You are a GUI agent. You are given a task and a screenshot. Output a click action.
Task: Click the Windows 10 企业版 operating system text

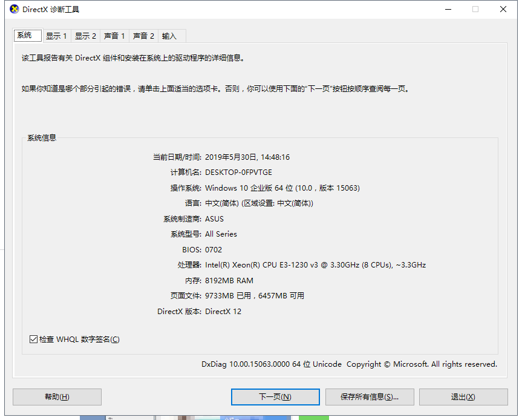coord(282,188)
